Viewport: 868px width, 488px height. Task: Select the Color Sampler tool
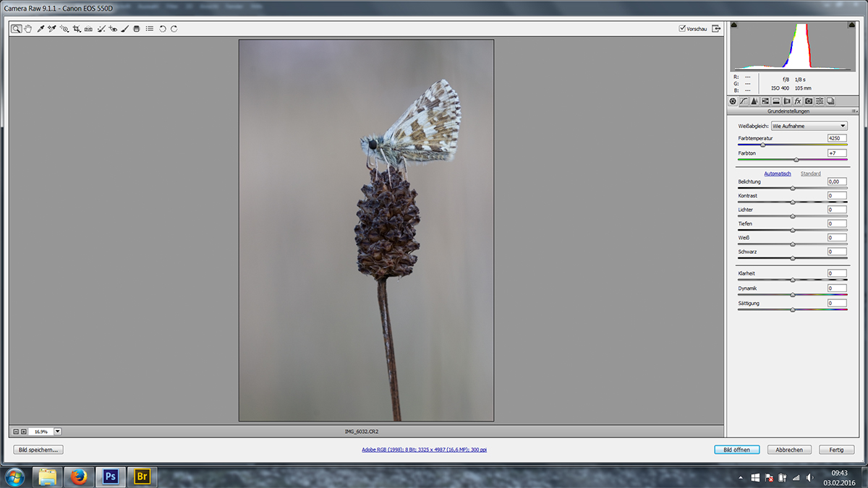point(52,29)
